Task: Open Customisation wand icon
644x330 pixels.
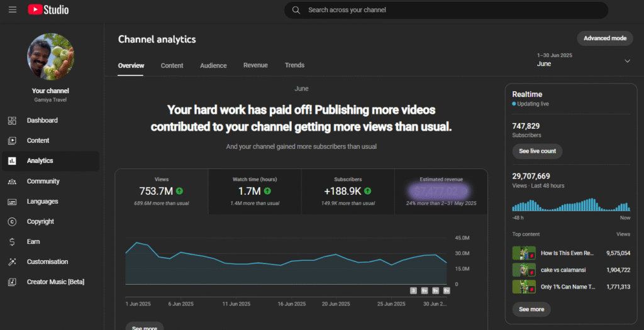Action: (x=12, y=262)
